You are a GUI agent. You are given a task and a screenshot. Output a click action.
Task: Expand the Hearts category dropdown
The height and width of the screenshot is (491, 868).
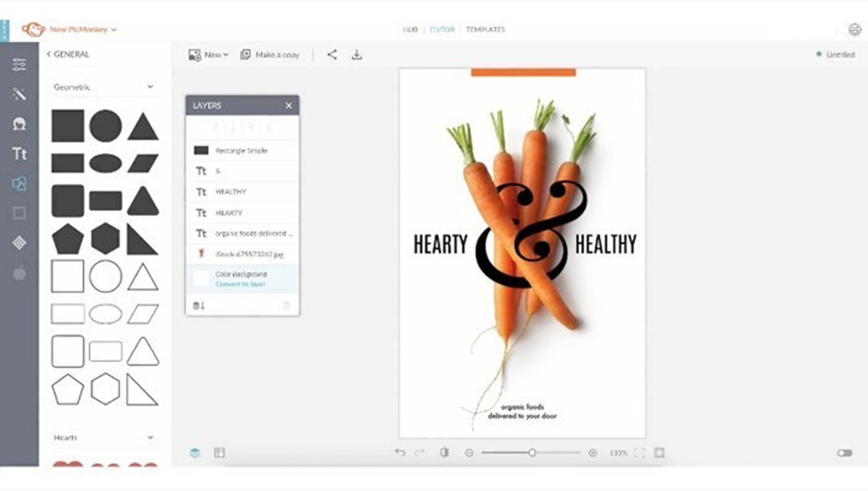point(150,437)
